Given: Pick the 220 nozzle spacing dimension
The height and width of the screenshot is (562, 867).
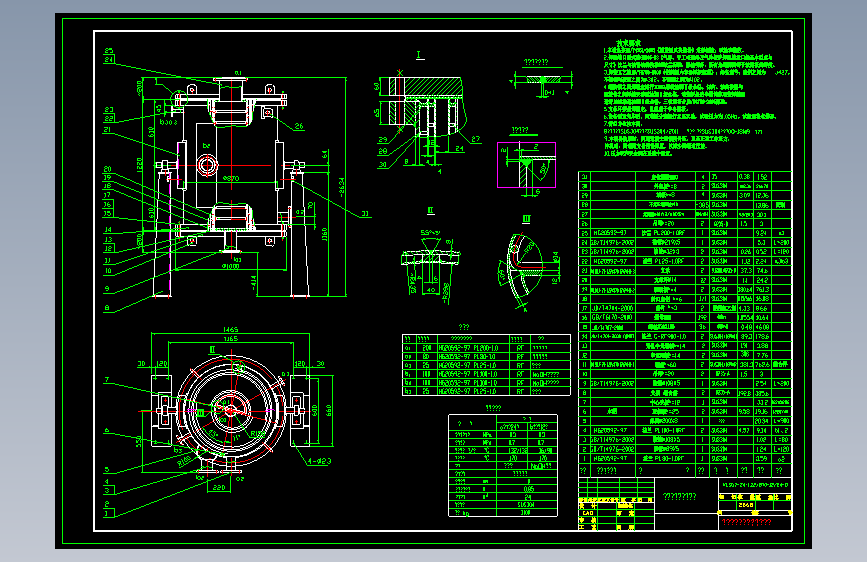Looking at the screenshot, I should point(219,487).
